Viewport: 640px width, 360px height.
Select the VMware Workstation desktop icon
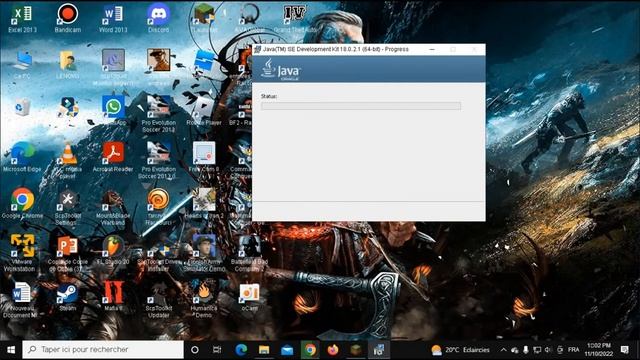(x=22, y=253)
